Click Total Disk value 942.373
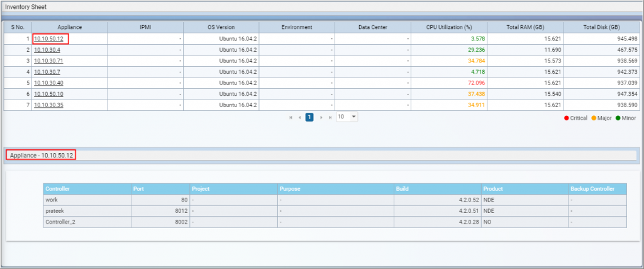Image resolution: width=644 pixels, height=269 pixels. pyautogui.click(x=627, y=72)
